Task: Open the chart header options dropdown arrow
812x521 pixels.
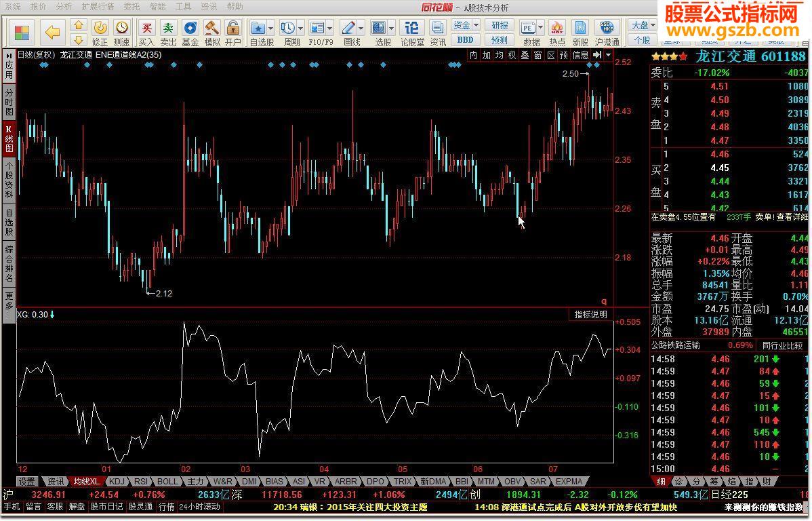Action: point(609,55)
